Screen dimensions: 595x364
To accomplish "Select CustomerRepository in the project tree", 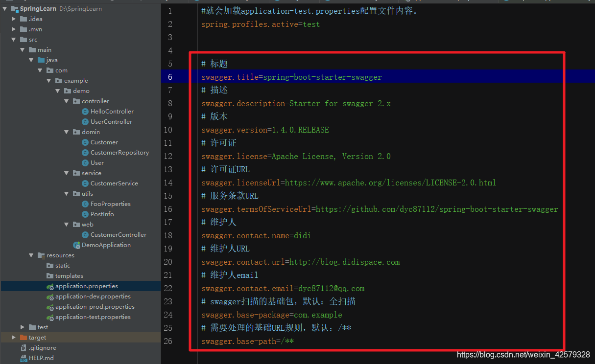I will 119,153.
